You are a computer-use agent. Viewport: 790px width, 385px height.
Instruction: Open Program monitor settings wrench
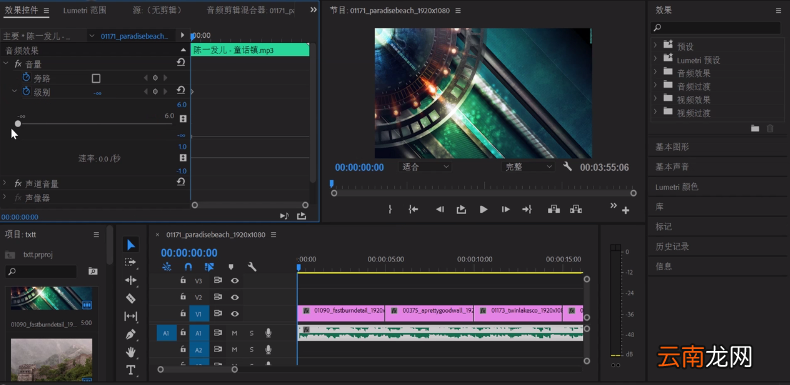(x=567, y=166)
